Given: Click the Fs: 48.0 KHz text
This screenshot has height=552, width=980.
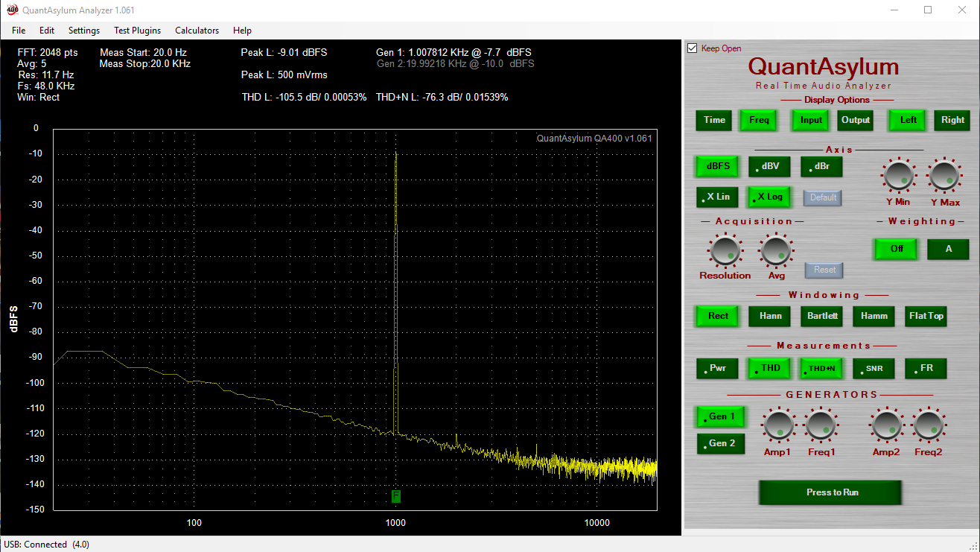Looking at the screenshot, I should click(x=46, y=86).
